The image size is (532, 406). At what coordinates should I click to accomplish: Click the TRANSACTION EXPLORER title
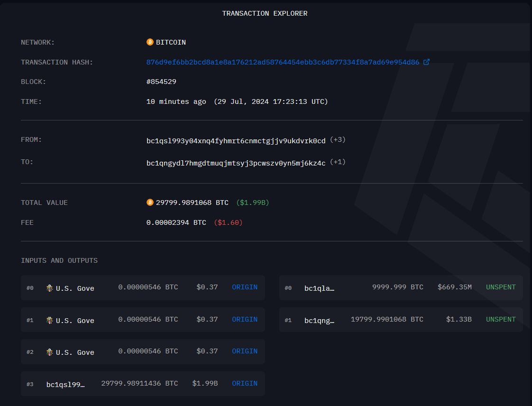pos(265,13)
